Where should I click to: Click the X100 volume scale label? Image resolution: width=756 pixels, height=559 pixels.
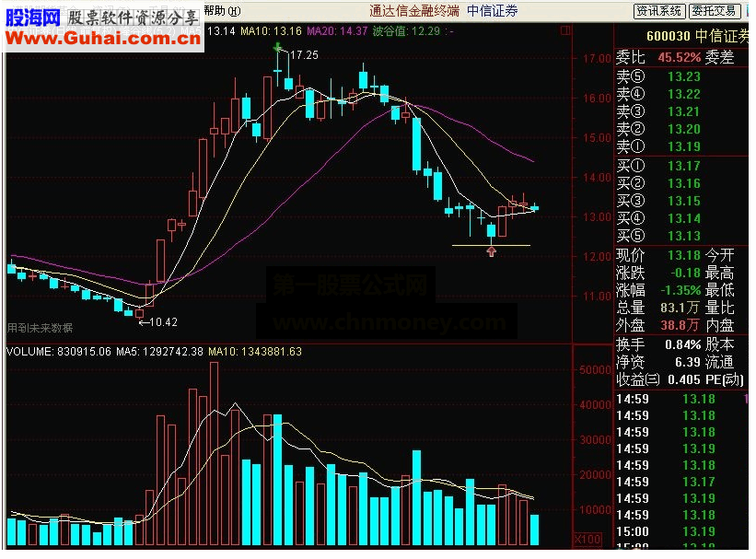[x=587, y=540]
